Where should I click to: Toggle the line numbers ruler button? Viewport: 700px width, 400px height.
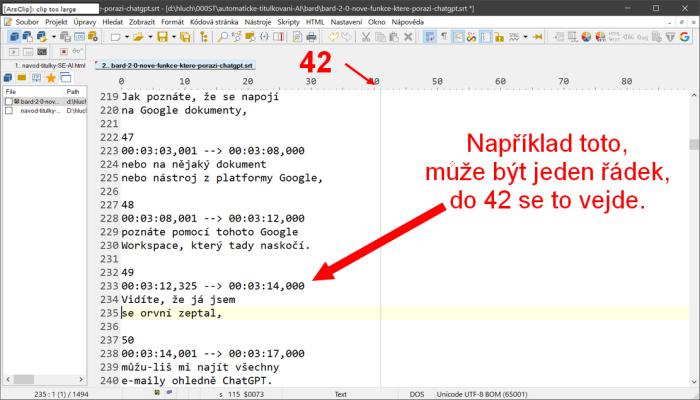pyautogui.click(x=458, y=37)
